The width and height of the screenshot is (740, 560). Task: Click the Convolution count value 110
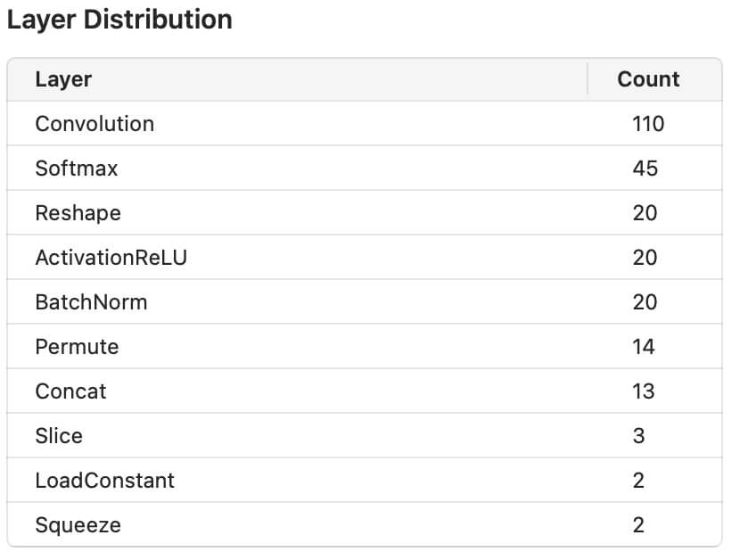point(648,124)
